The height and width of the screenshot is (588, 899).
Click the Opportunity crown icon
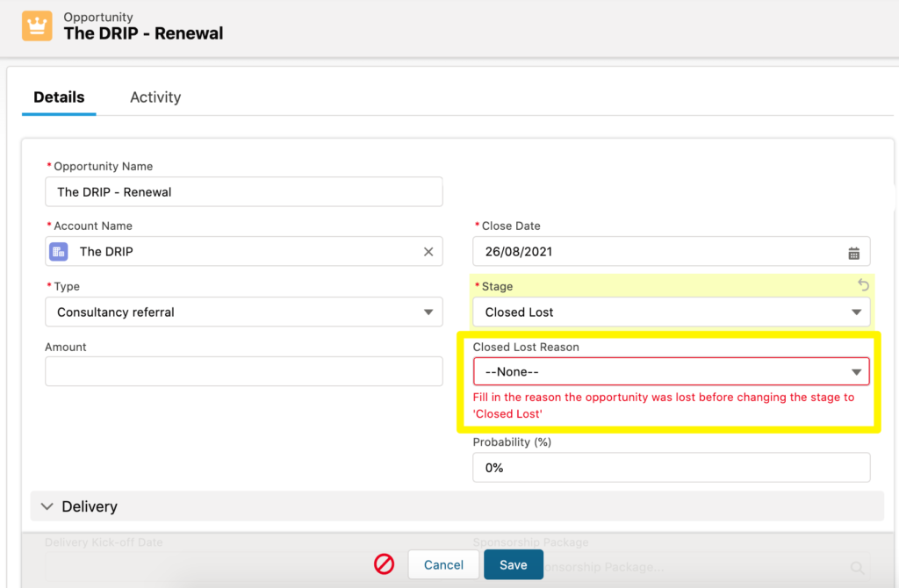coord(37,25)
